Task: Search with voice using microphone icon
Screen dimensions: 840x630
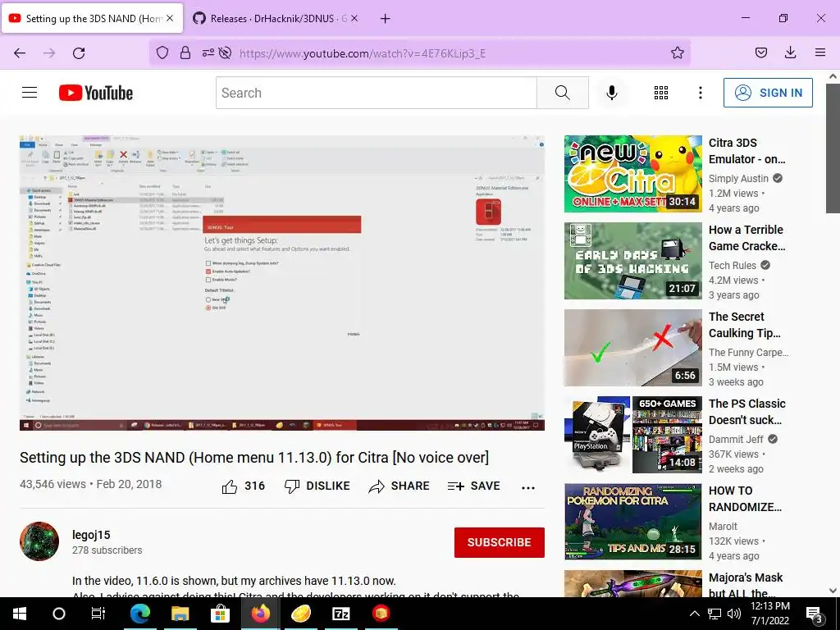Action: coord(611,93)
